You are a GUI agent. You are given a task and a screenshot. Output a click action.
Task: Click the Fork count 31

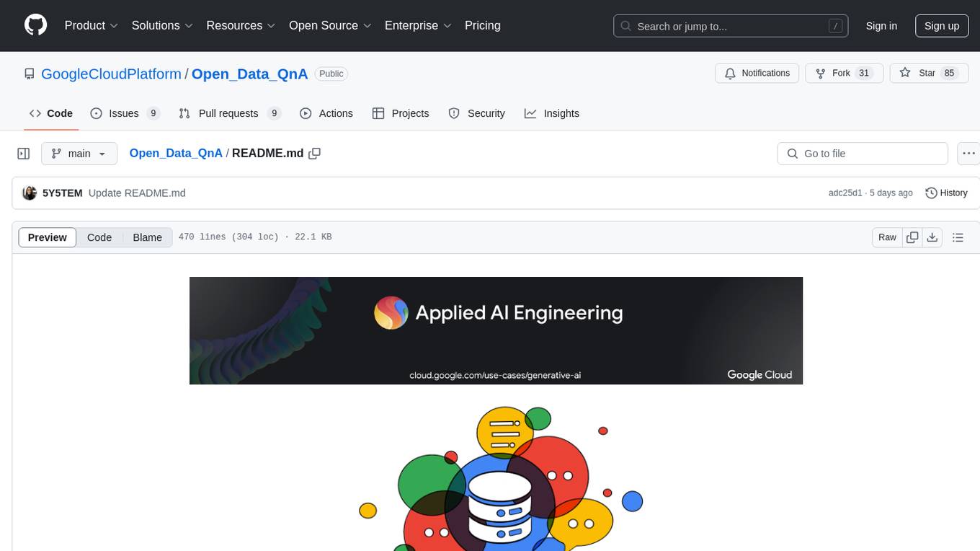pyautogui.click(x=864, y=73)
